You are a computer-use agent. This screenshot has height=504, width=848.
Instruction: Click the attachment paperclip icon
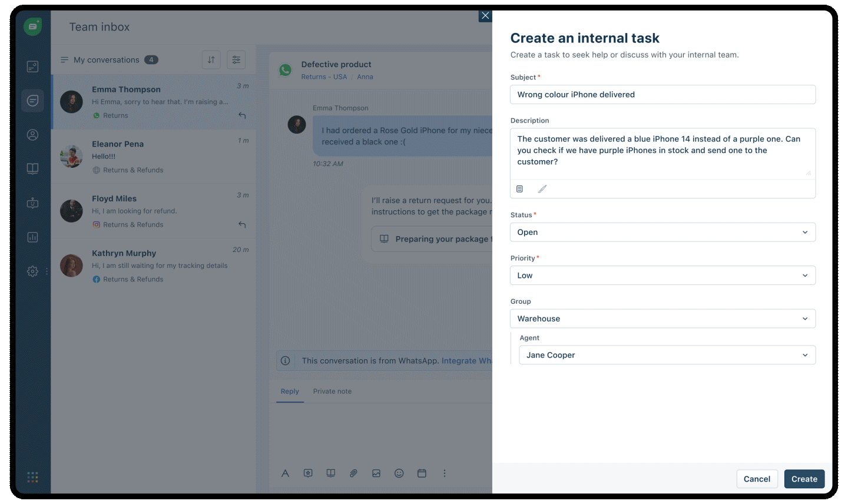tap(353, 473)
